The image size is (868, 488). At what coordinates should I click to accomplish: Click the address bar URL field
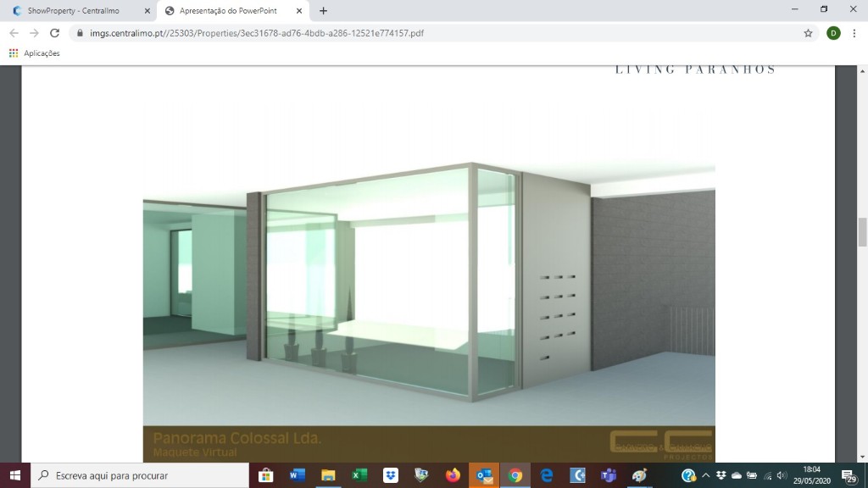pos(424,33)
